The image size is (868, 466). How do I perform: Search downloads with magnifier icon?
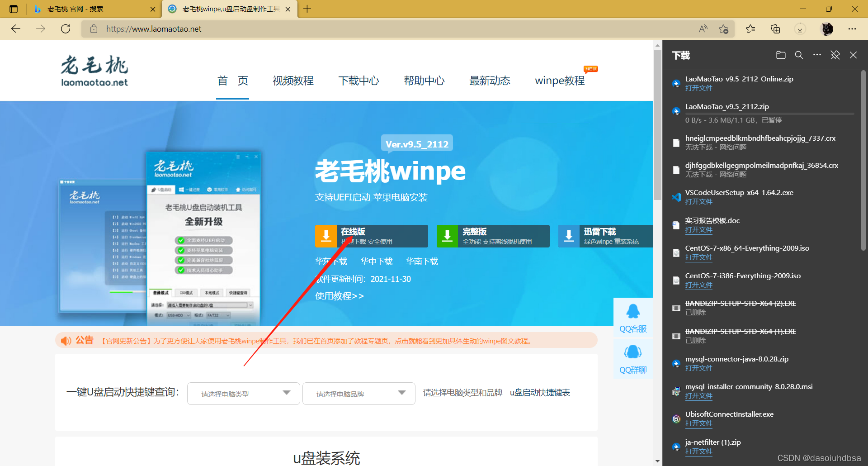coord(799,55)
